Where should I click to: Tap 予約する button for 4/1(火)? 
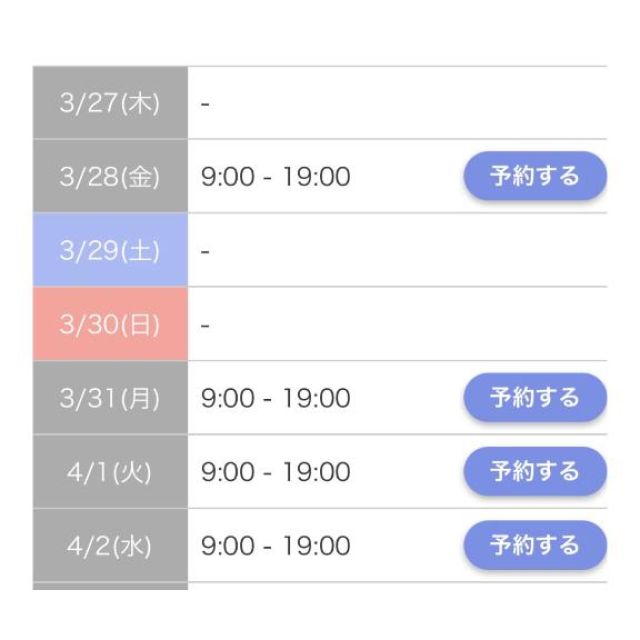click(535, 471)
